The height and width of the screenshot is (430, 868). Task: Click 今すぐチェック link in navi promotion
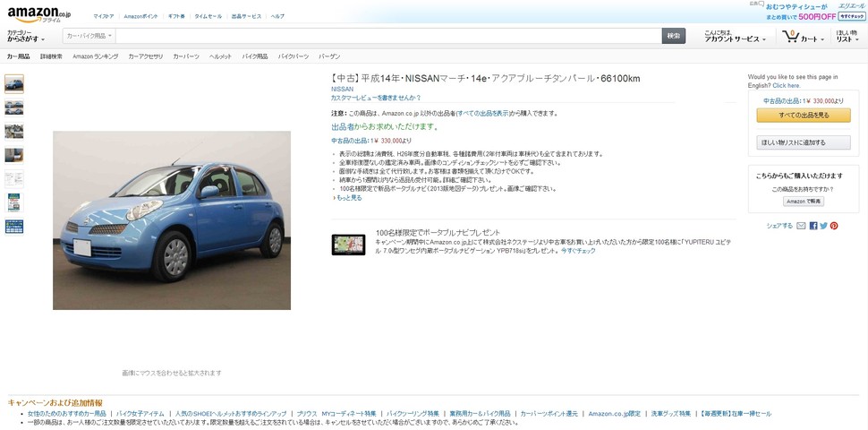(x=578, y=251)
